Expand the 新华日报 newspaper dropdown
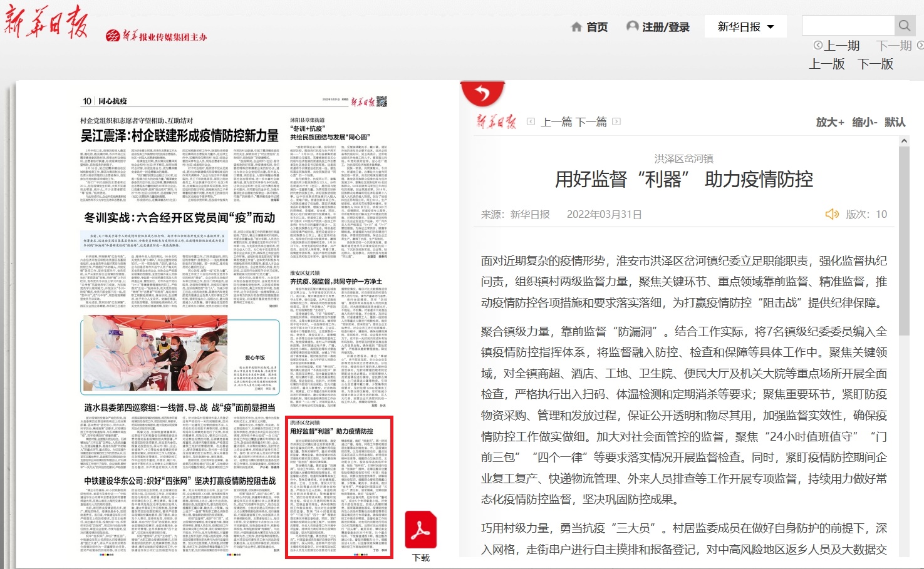The width and height of the screenshot is (924, 569). tap(746, 27)
